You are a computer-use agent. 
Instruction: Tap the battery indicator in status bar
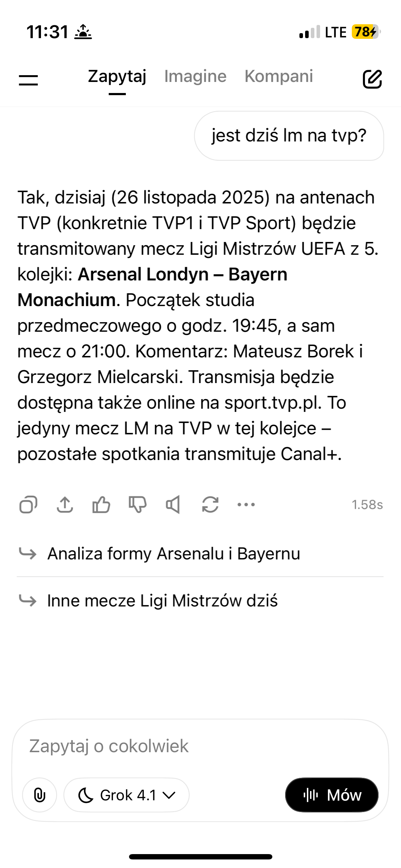365,32
